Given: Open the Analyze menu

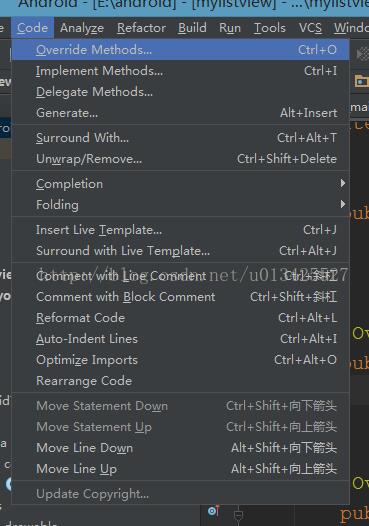Looking at the screenshot, I should tap(82, 28).
